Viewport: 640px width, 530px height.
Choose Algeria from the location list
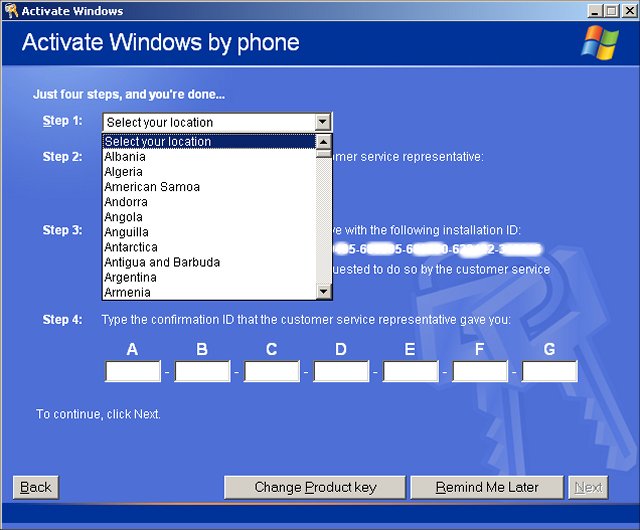(124, 172)
